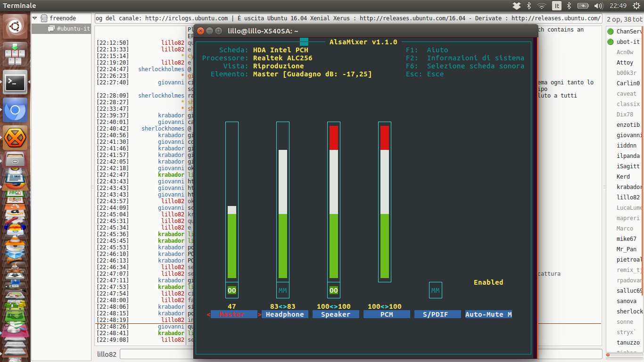Open the battery status indicator
Screen dimensions: 644x362
click(583, 6)
